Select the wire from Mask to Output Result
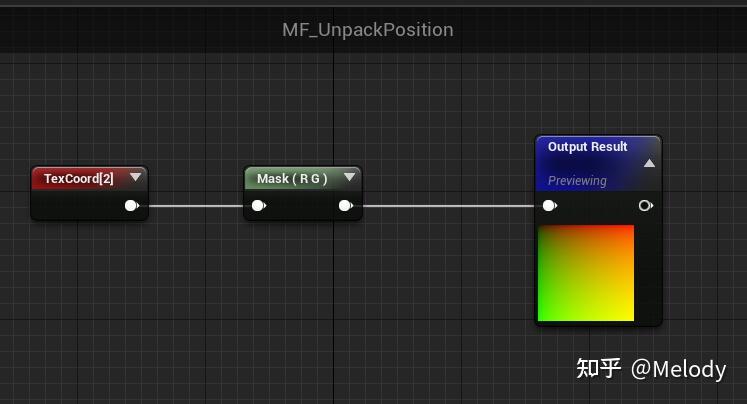This screenshot has width=747, height=404. coord(450,206)
